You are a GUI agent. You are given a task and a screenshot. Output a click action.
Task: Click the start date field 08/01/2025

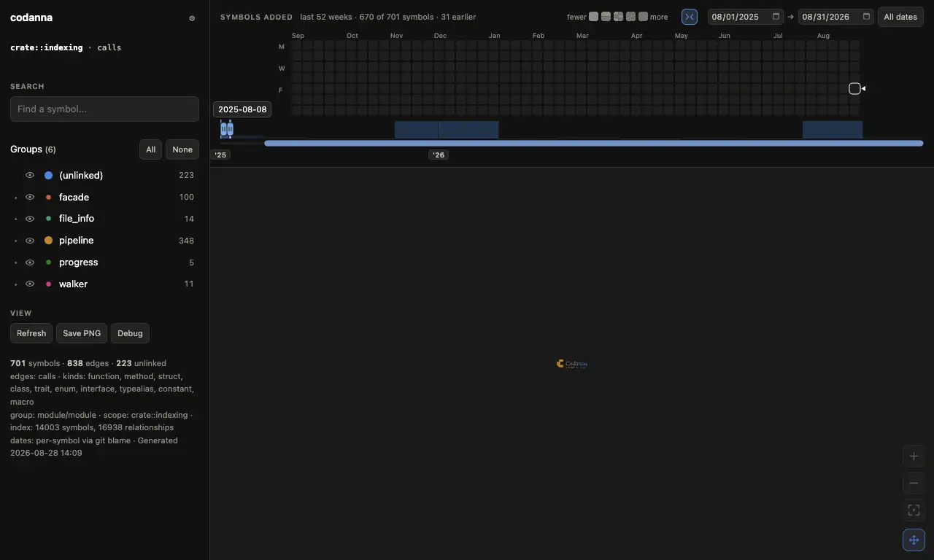point(746,17)
